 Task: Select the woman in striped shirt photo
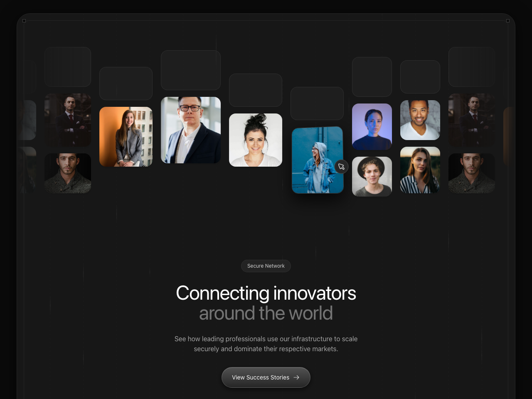[x=420, y=170]
